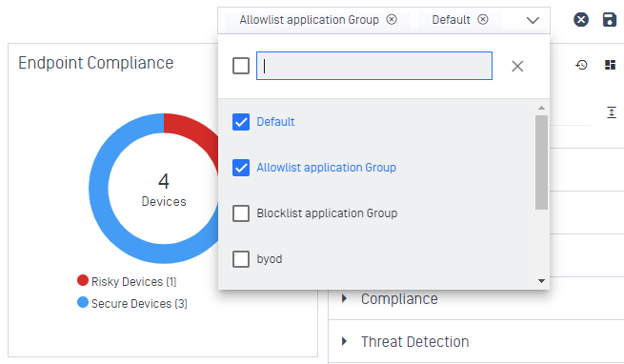The image size is (624, 364).
Task: Click the cancel circle X icon
Action: point(581,19)
